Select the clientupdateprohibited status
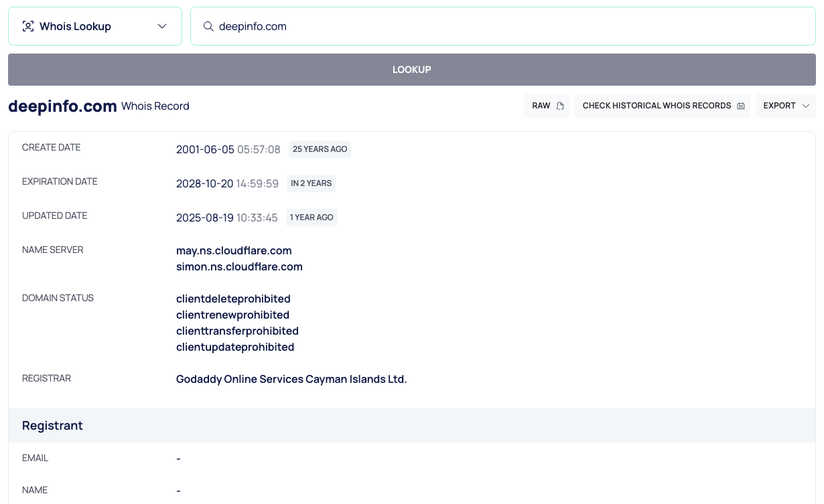 235,347
